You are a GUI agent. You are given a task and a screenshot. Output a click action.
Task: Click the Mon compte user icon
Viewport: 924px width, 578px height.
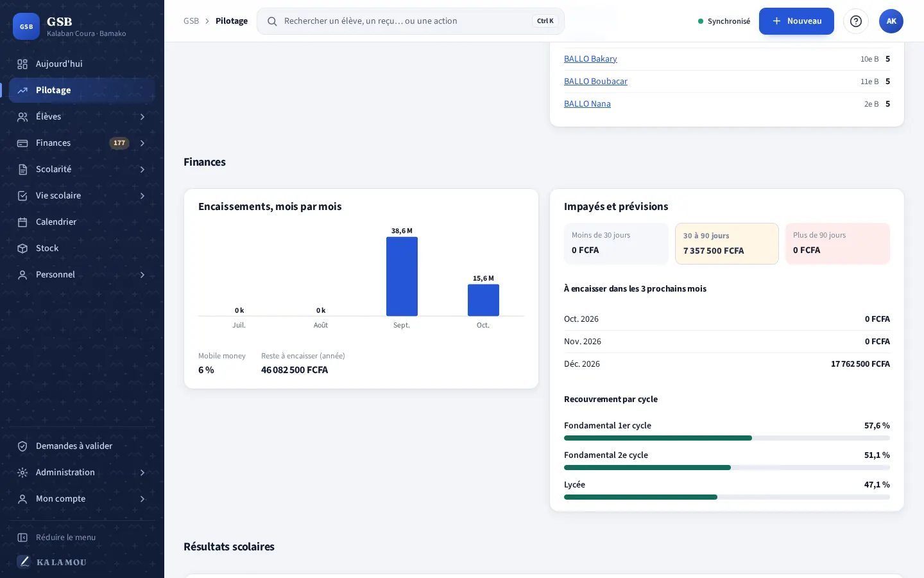tap(22, 499)
